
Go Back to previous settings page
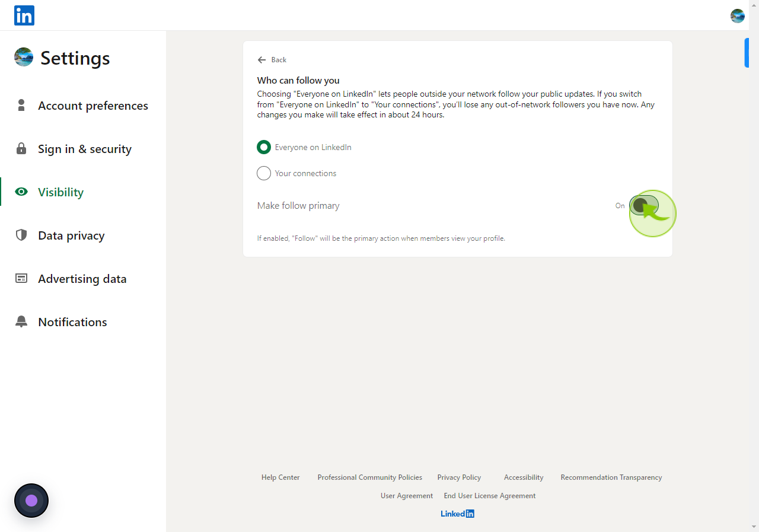[272, 60]
